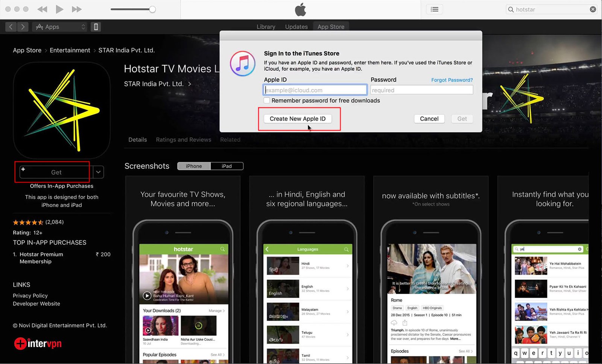602x364 pixels.
Task: Click Create New Apple ID button
Action: (298, 119)
